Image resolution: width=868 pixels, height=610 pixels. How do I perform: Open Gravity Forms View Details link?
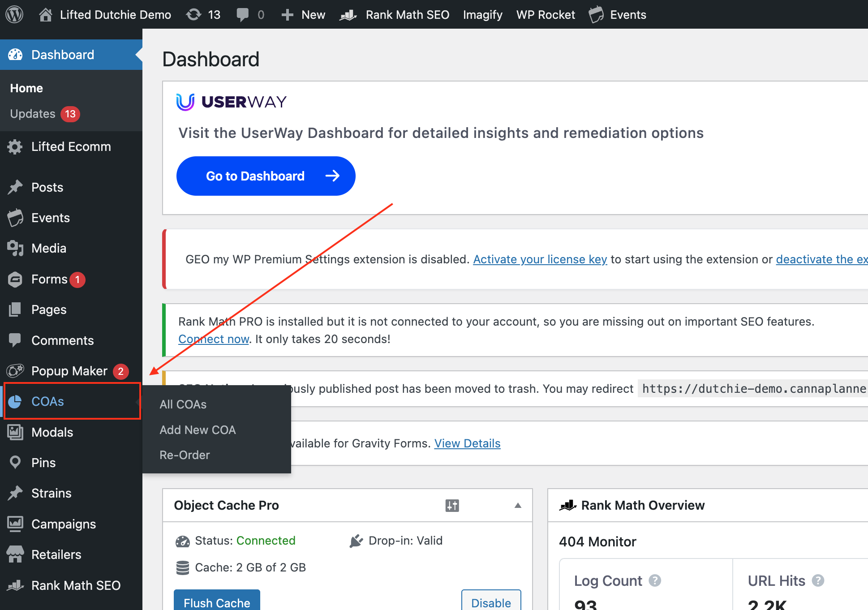tap(467, 443)
